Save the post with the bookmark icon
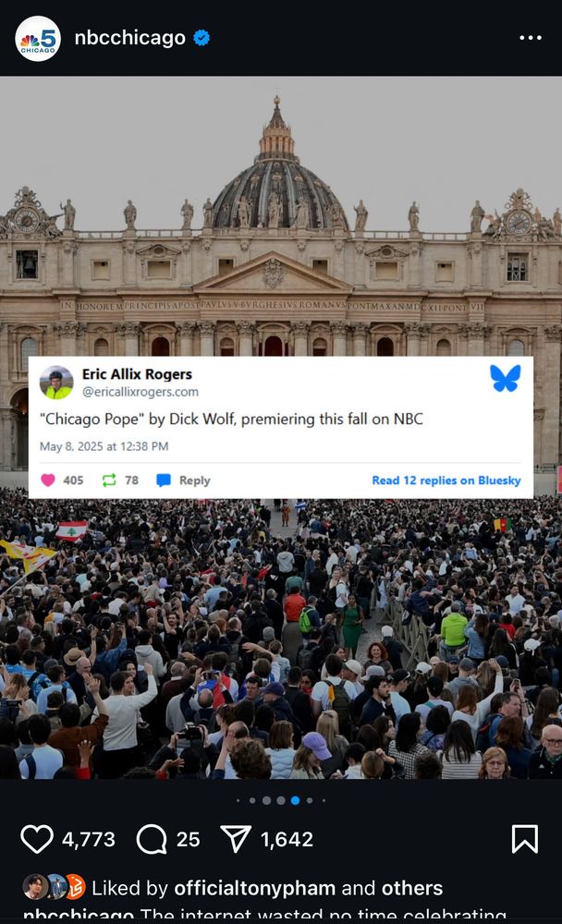Image resolution: width=562 pixels, height=924 pixels. point(524,839)
